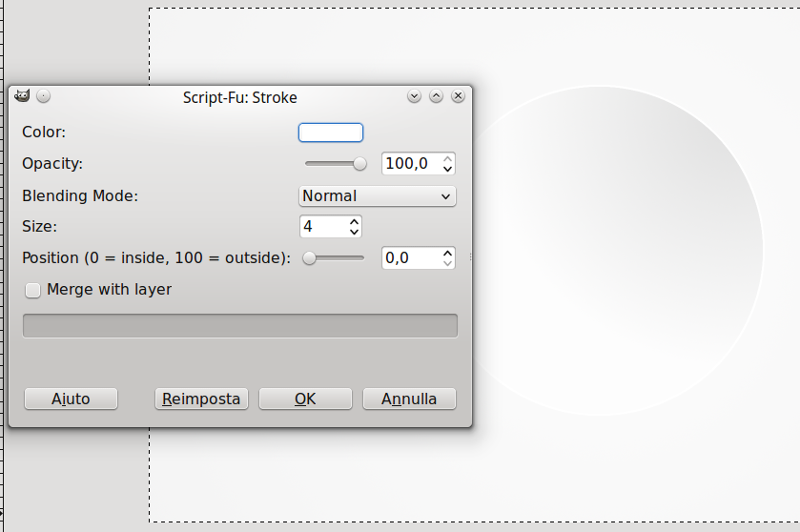Open the Blending Mode dropdown
The height and width of the screenshot is (532, 800).
[377, 196]
